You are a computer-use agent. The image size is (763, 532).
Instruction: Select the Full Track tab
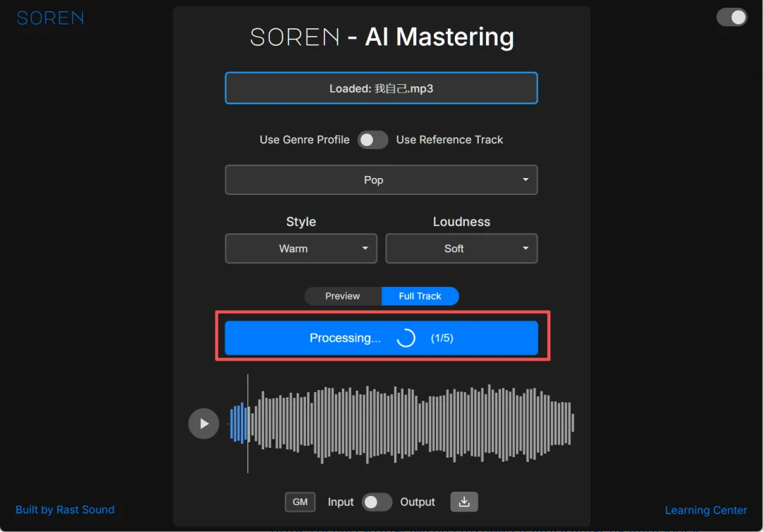pyautogui.click(x=420, y=296)
